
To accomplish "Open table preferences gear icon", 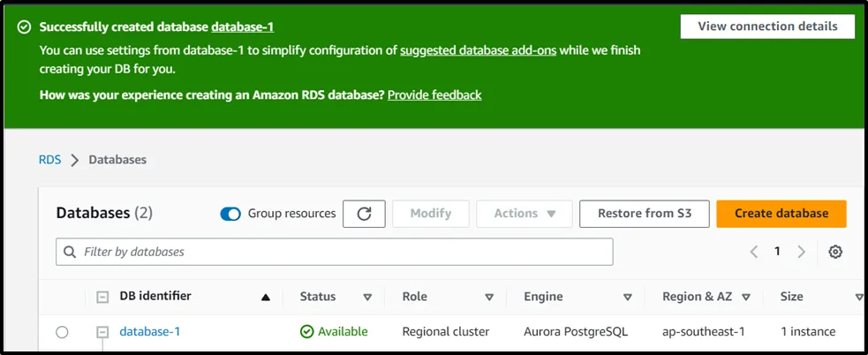I will point(835,252).
